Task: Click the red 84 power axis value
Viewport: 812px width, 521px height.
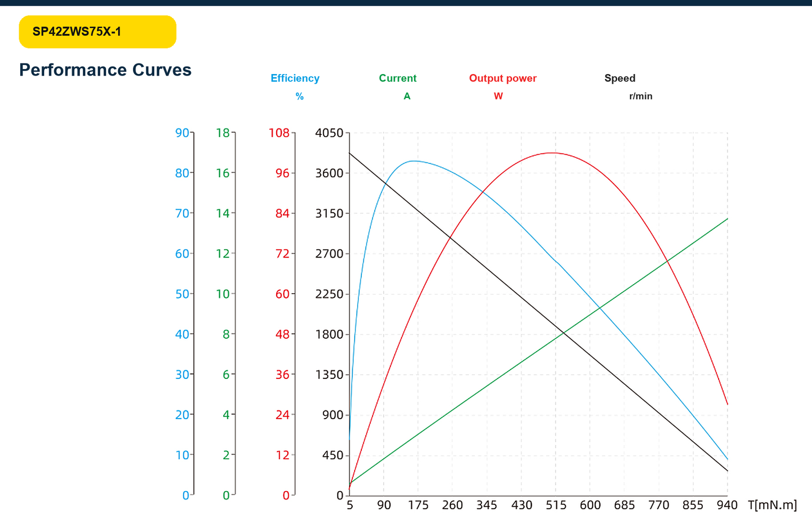Action: click(283, 214)
